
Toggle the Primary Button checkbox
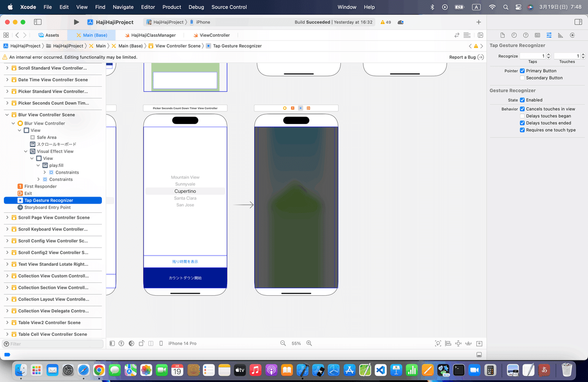coord(522,71)
